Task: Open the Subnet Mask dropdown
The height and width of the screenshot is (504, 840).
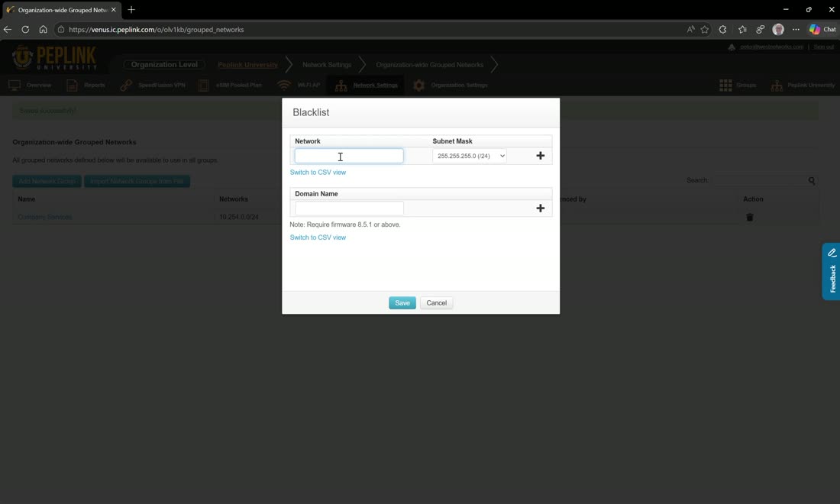Action: 470,156
